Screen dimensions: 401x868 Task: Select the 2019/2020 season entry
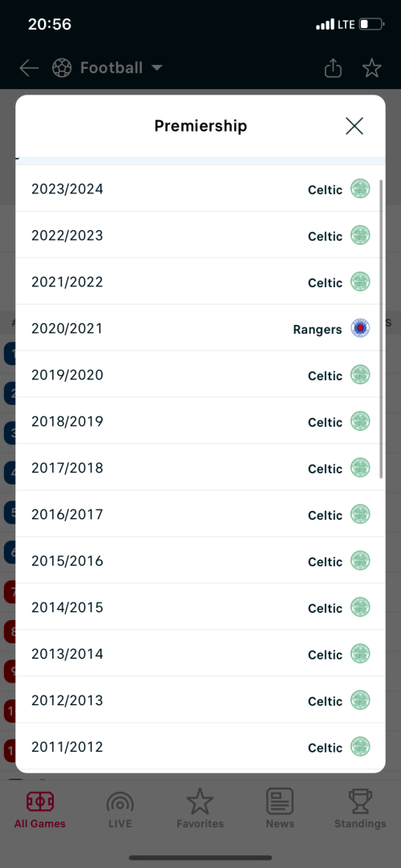200,375
